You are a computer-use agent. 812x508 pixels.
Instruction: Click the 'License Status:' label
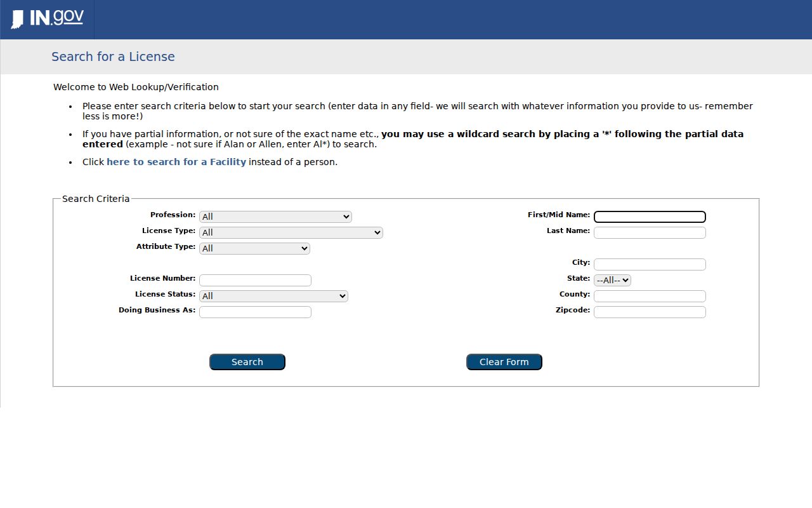166,294
